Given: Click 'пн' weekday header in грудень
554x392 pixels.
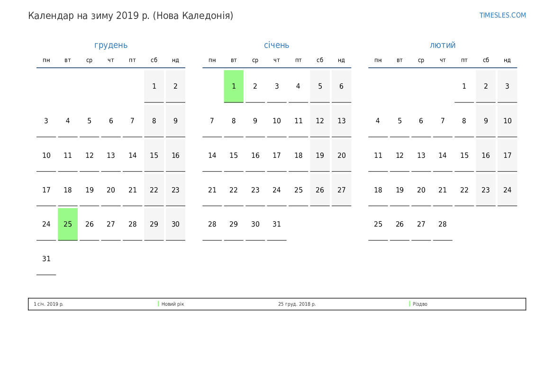Looking at the screenshot, I should (46, 60).
